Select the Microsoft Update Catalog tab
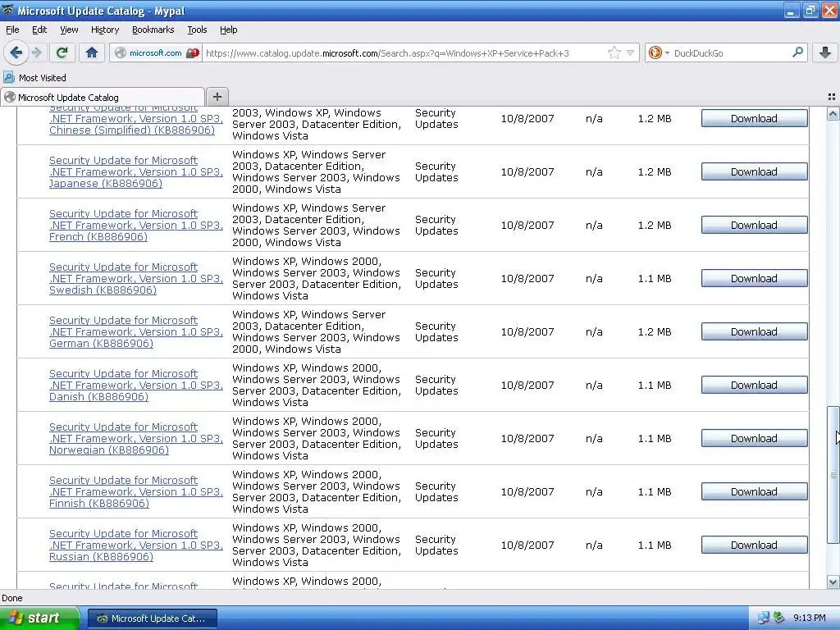Screen dimensions: 840x630 tap(103, 97)
